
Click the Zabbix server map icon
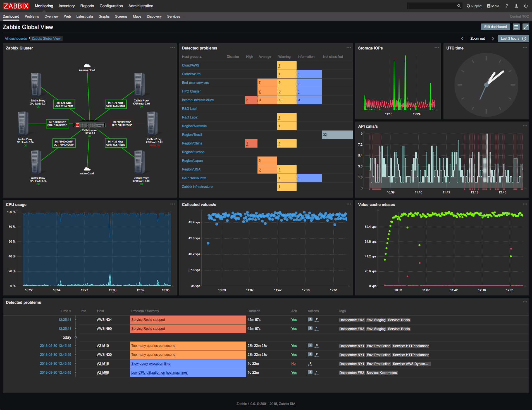(x=90, y=125)
